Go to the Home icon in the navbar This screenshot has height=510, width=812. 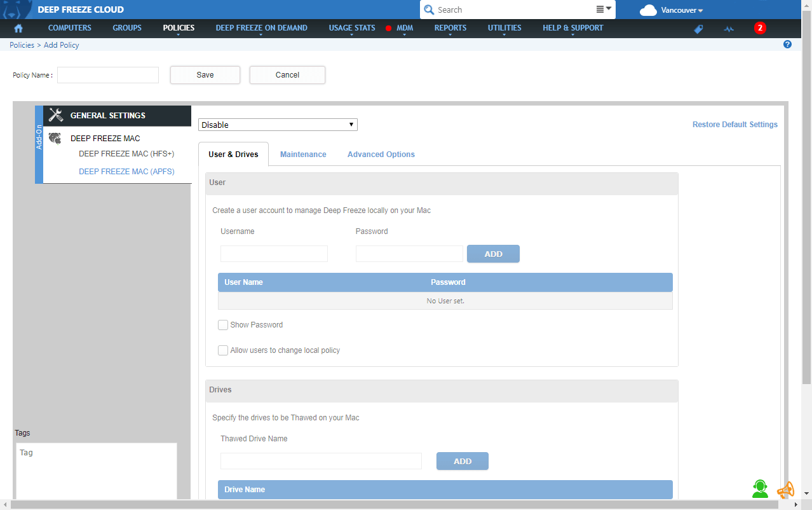[x=18, y=29]
